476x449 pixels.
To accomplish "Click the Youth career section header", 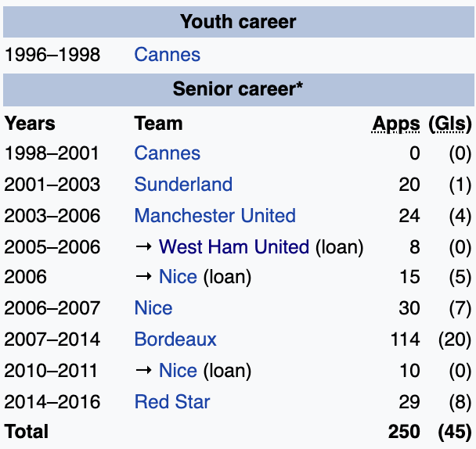I will (x=238, y=21).
